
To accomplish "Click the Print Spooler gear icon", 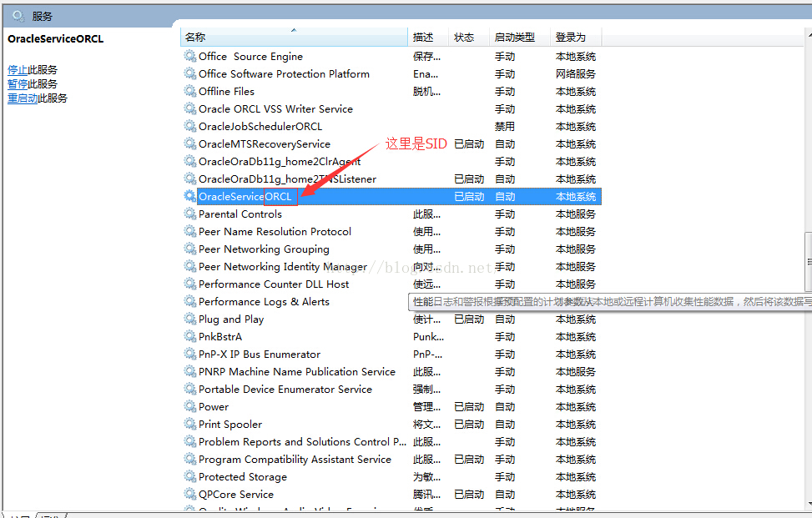I will pyautogui.click(x=190, y=425).
